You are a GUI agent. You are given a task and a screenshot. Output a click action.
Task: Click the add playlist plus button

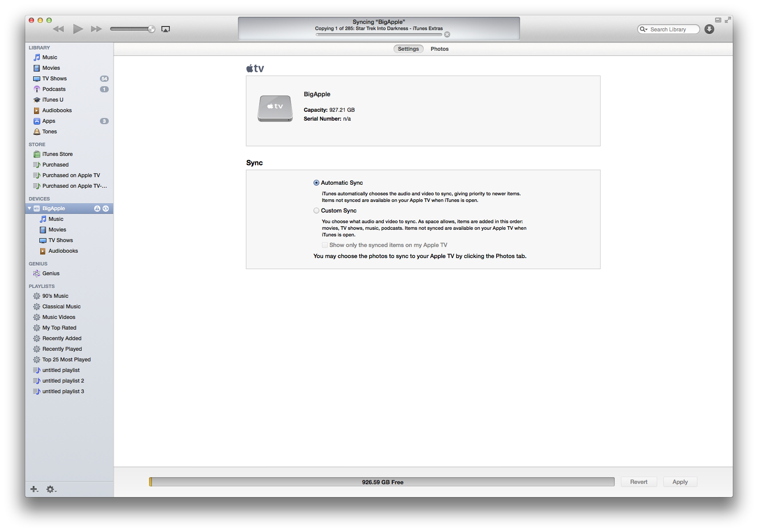pos(34,489)
